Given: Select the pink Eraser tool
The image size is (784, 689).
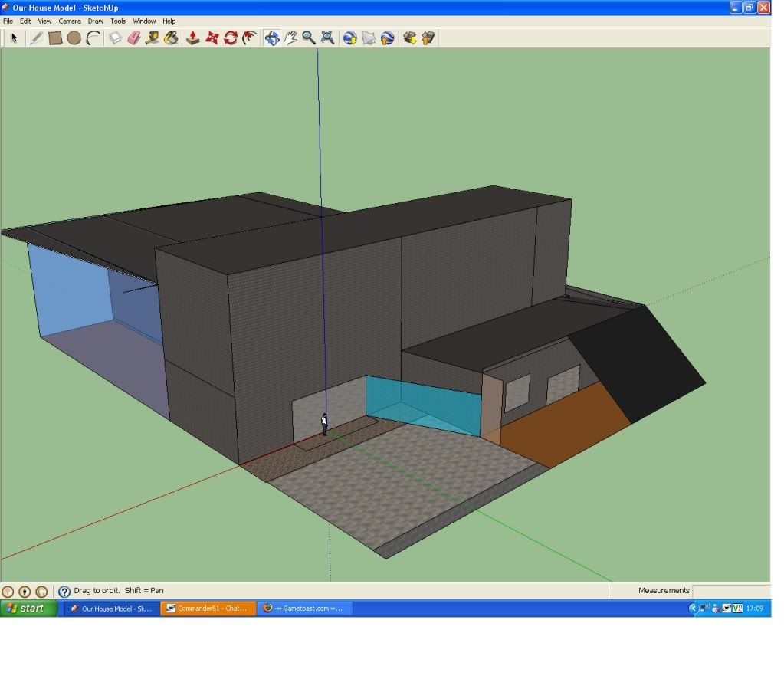Looking at the screenshot, I should click(x=134, y=38).
